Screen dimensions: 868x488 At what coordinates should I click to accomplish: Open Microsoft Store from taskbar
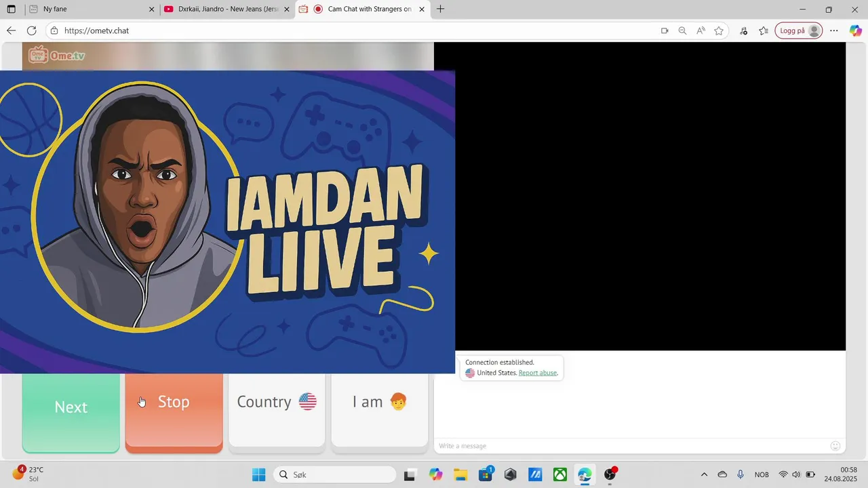486,474
